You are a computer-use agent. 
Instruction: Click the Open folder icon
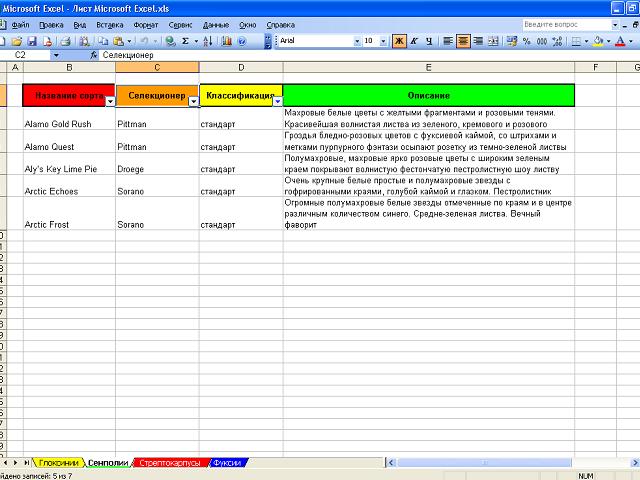pyautogui.click(x=18, y=41)
